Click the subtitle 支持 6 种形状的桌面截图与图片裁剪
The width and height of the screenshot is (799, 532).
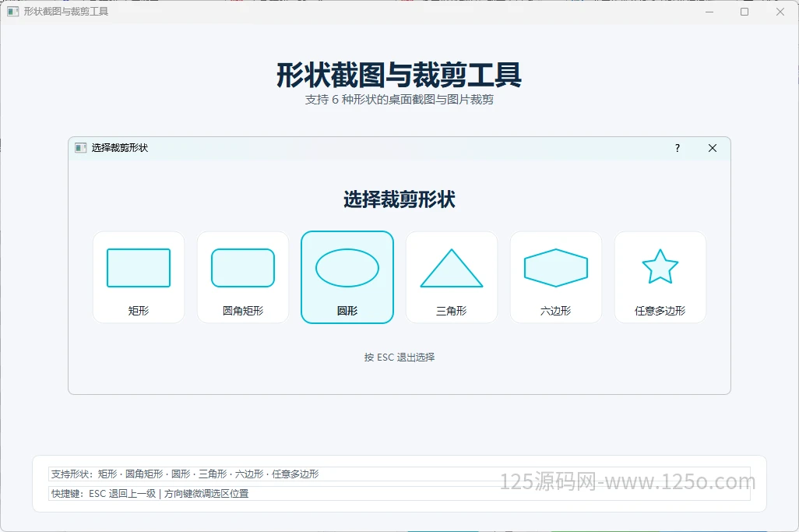click(x=399, y=100)
